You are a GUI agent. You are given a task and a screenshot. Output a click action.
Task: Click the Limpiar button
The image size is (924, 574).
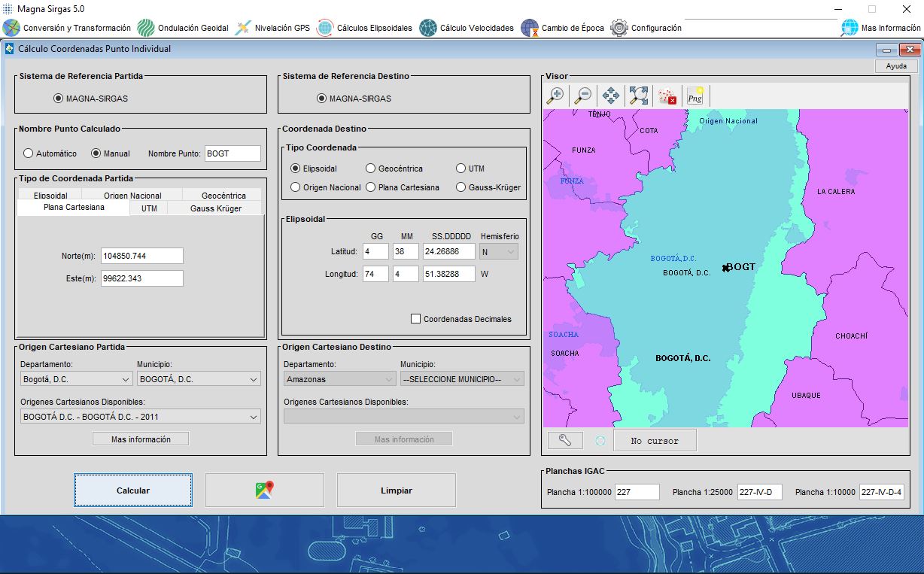(x=396, y=490)
